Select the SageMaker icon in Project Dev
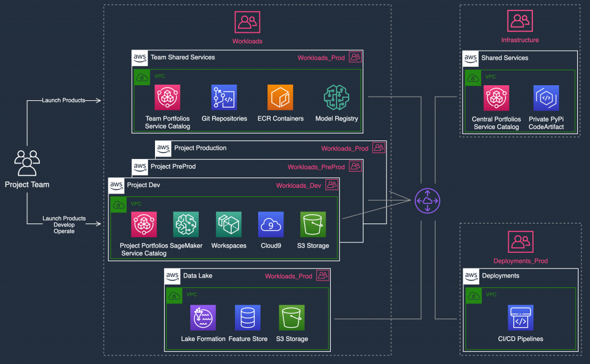The height and width of the screenshot is (364, 590). pyautogui.click(x=186, y=224)
